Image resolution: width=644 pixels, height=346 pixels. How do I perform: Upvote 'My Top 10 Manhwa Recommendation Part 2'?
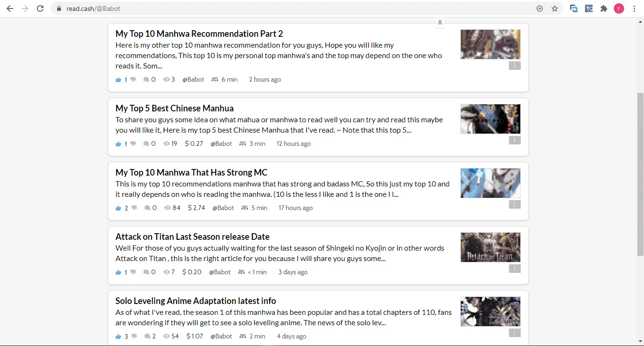[119, 80]
